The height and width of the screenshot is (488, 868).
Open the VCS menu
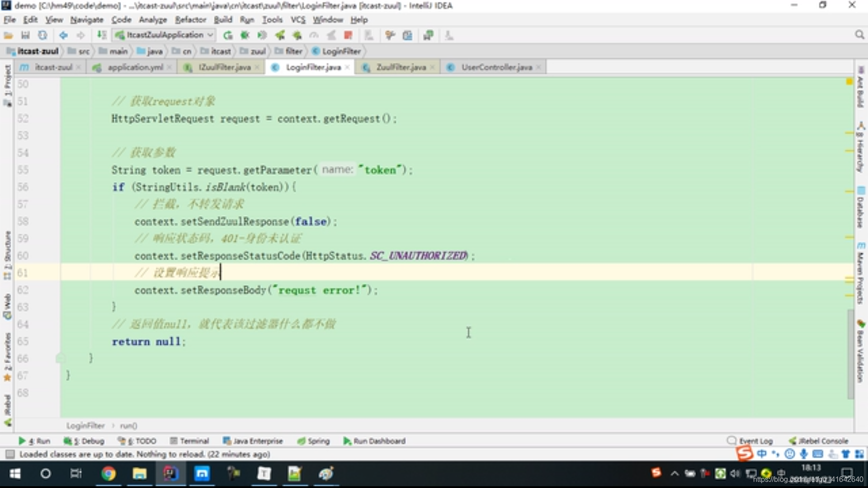(x=297, y=19)
